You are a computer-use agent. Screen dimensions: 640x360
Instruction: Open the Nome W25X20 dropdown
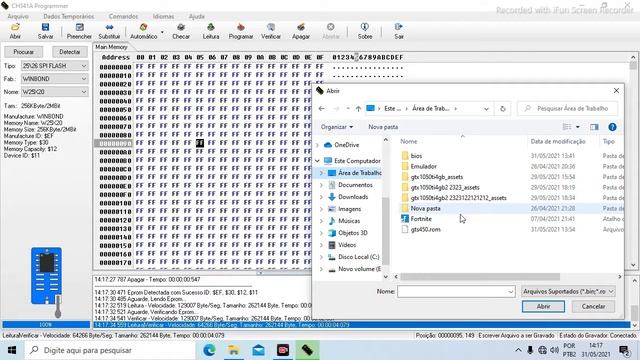[54, 92]
